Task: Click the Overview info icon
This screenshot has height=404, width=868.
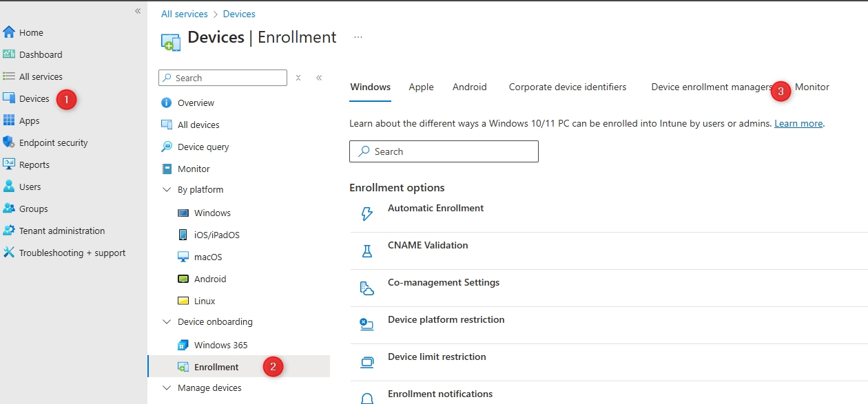Action: point(166,103)
